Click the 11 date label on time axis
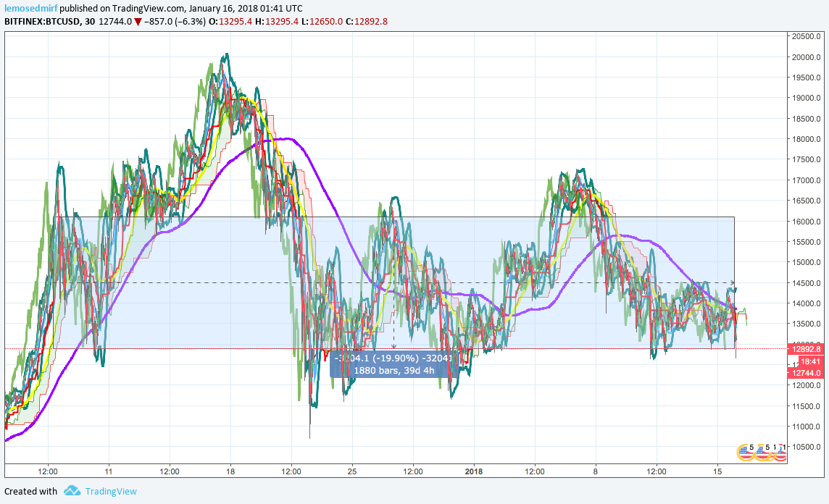This screenshot has width=829, height=504. (109, 471)
